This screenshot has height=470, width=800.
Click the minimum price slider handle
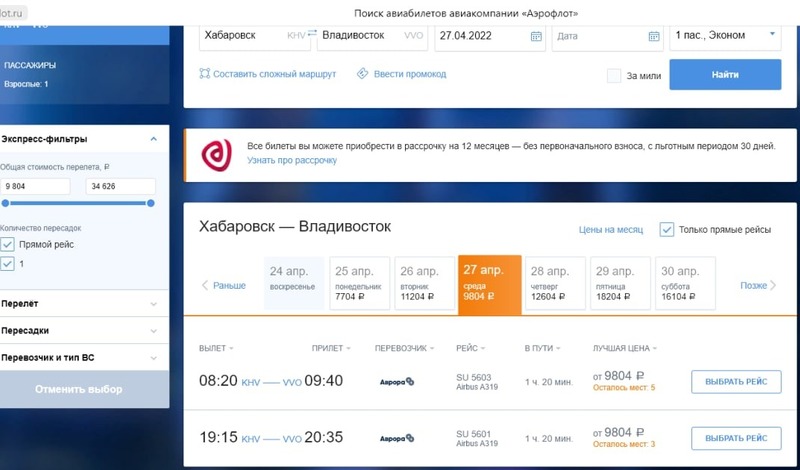pyautogui.click(x=5, y=203)
